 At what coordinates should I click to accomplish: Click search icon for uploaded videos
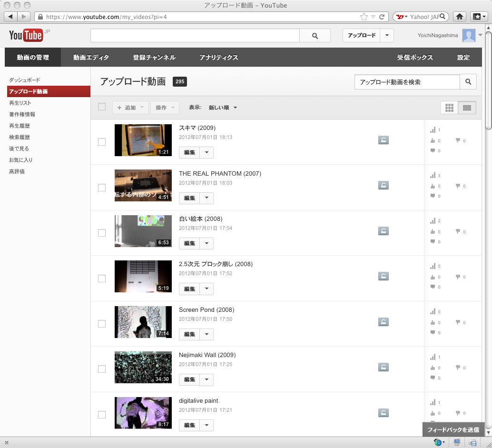click(468, 82)
